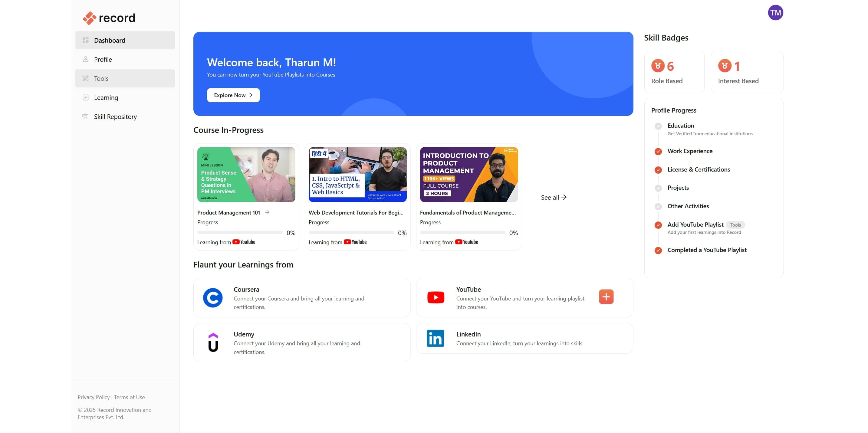The height and width of the screenshot is (433, 868).
Task: Click the Privacy Policy link
Action: point(94,398)
